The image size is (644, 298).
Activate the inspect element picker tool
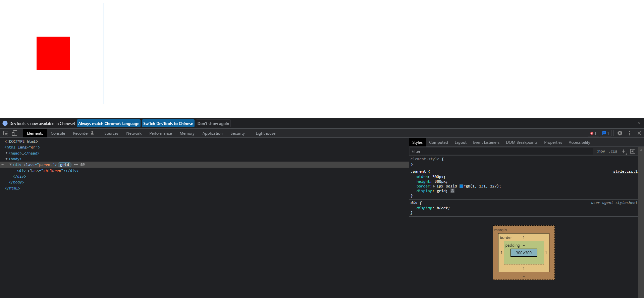[5, 133]
